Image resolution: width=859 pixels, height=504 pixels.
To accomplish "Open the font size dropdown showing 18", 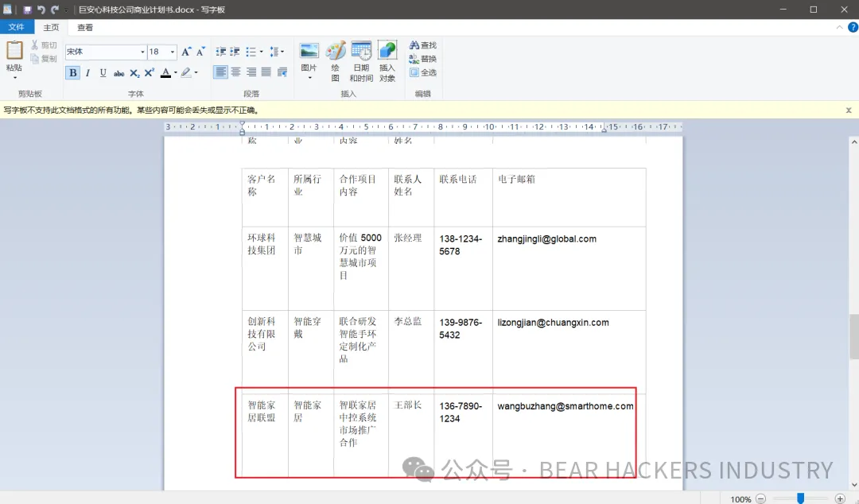I will 173,52.
